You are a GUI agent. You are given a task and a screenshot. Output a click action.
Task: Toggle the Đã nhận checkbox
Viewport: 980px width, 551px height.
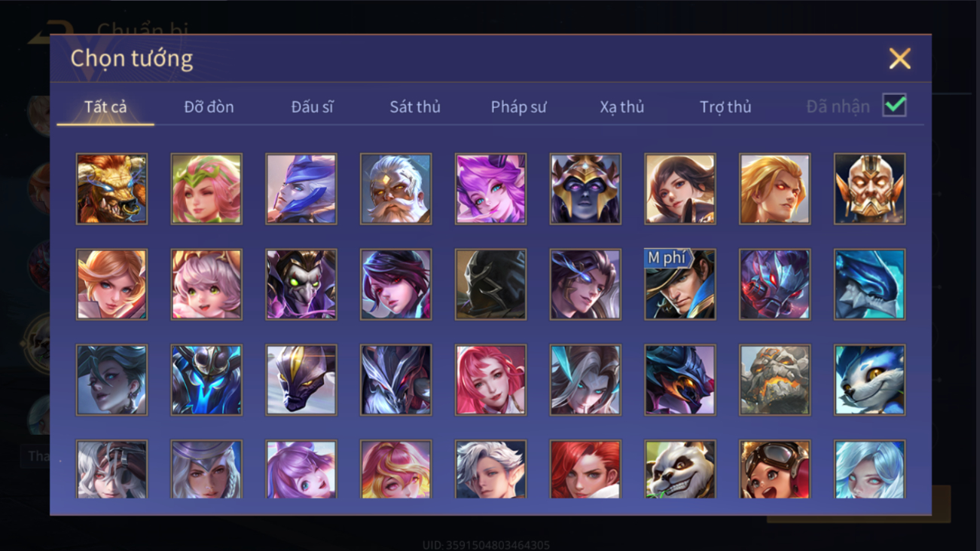click(894, 106)
